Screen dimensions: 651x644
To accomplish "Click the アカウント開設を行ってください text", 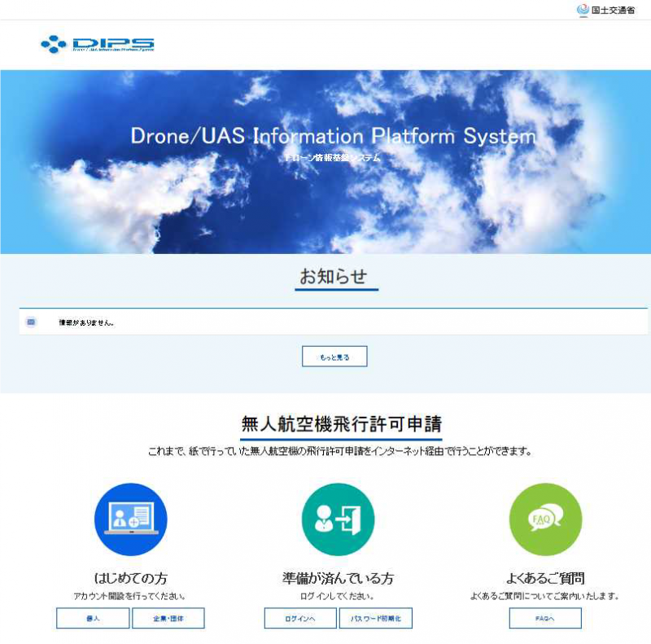I will (129, 596).
